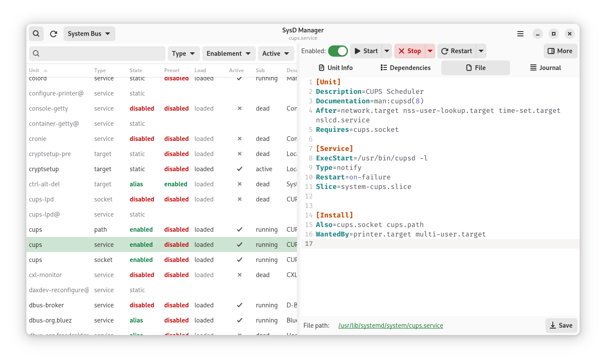Click the alias state of ctrl-alt-del
This screenshot has width=606, height=364.
click(x=136, y=184)
